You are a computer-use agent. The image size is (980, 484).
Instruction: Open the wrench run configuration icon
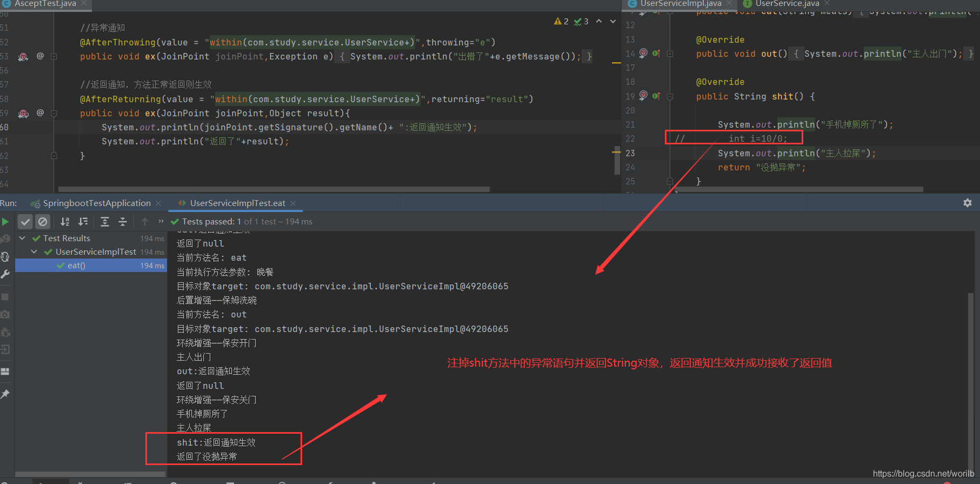5,274
